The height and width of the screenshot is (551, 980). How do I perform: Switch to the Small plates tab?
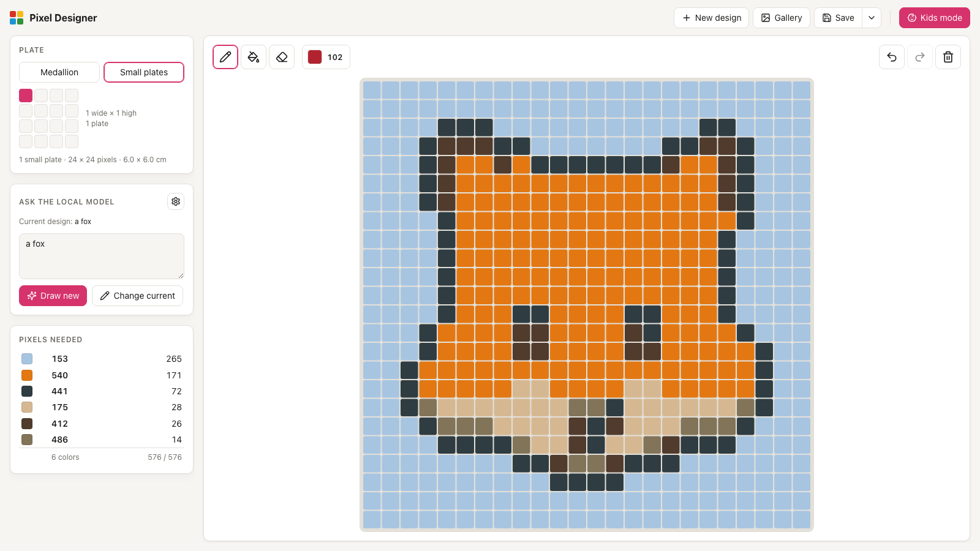tap(144, 72)
